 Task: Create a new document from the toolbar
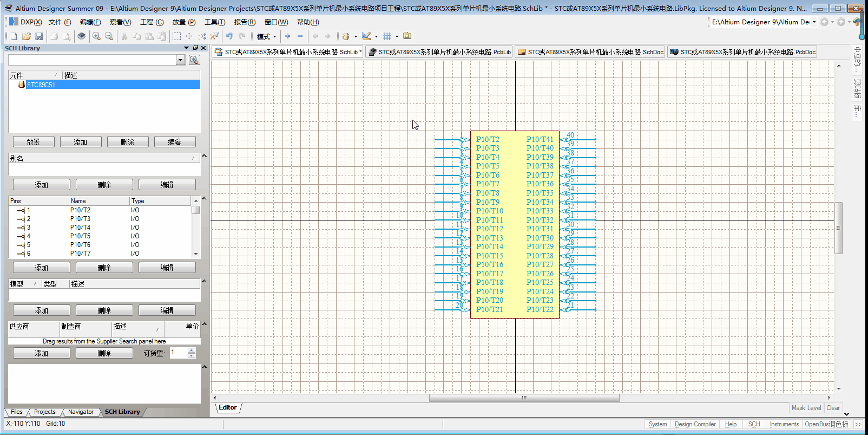pyautogui.click(x=14, y=36)
